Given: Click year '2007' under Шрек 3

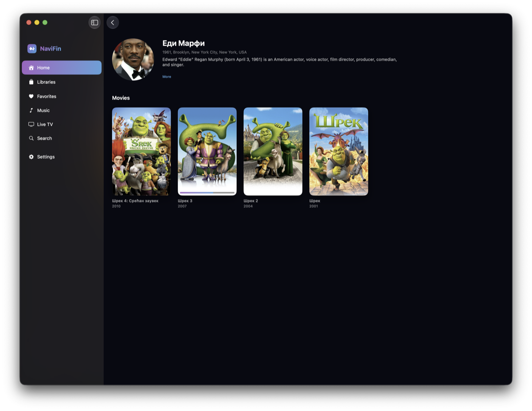Looking at the screenshot, I should click(x=182, y=206).
